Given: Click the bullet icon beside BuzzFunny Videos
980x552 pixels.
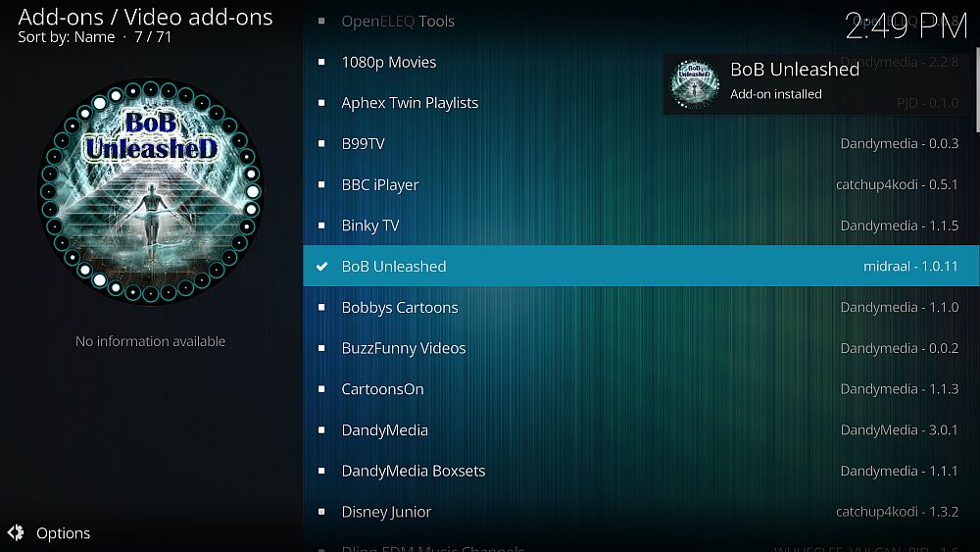Looking at the screenshot, I should tap(321, 348).
